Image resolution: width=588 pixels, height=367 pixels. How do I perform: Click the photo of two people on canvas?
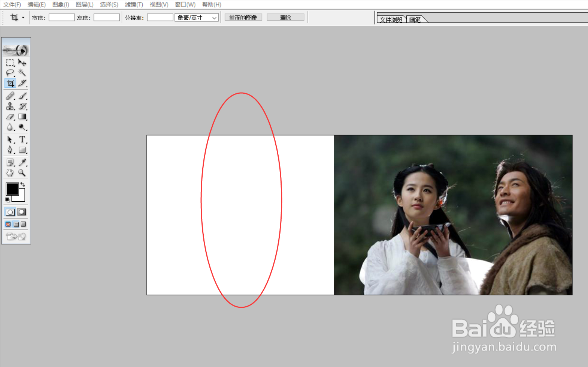[x=453, y=215]
